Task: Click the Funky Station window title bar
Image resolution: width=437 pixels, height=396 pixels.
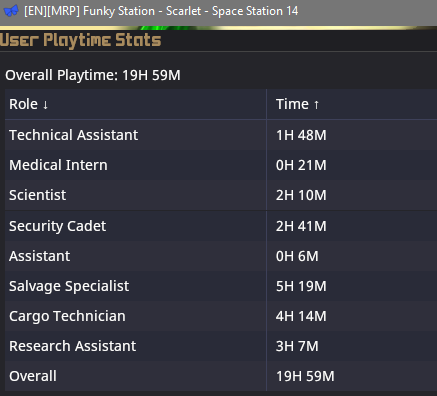Action: [218, 13]
